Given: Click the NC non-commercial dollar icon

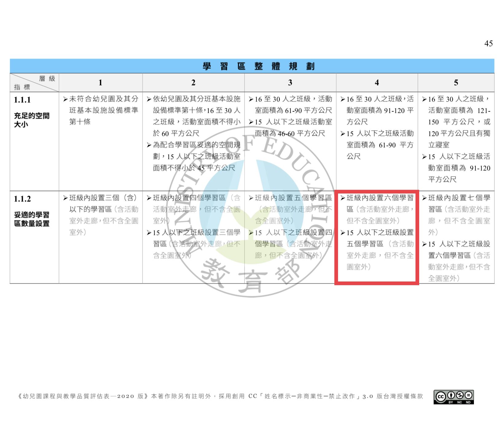Looking at the screenshot, I should click(460, 395).
